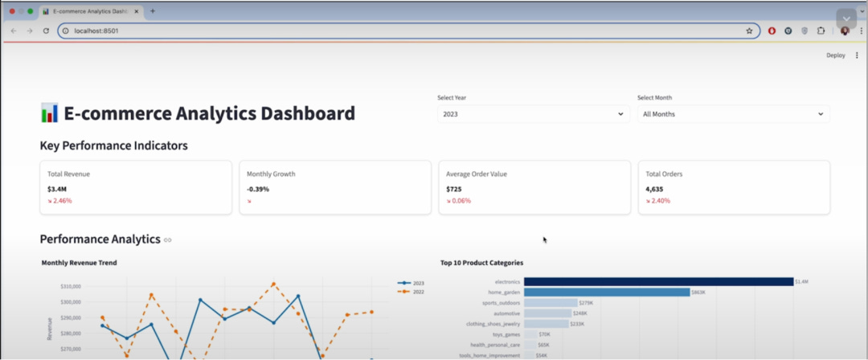Click the "Key Performance Indicators" heading
This screenshot has height=360, width=868.
(x=113, y=145)
